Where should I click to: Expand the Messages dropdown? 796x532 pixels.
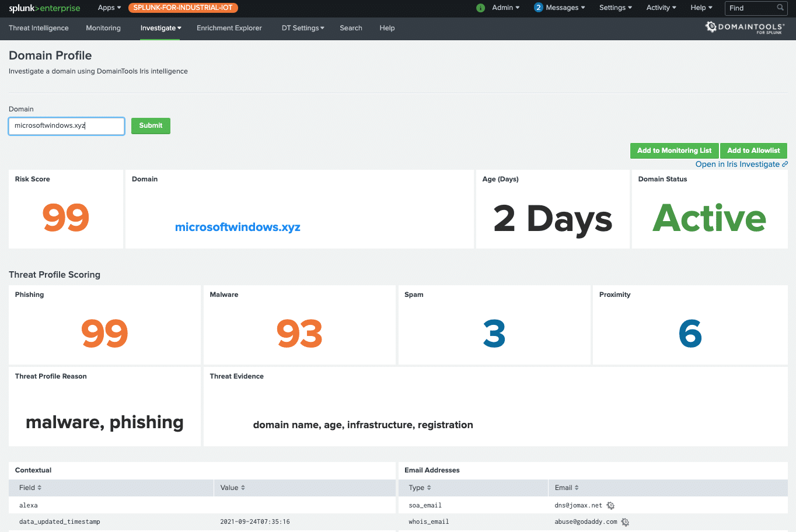point(565,8)
